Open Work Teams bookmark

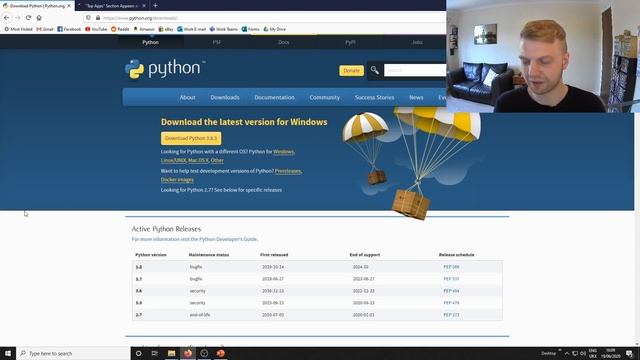[x=224, y=29]
